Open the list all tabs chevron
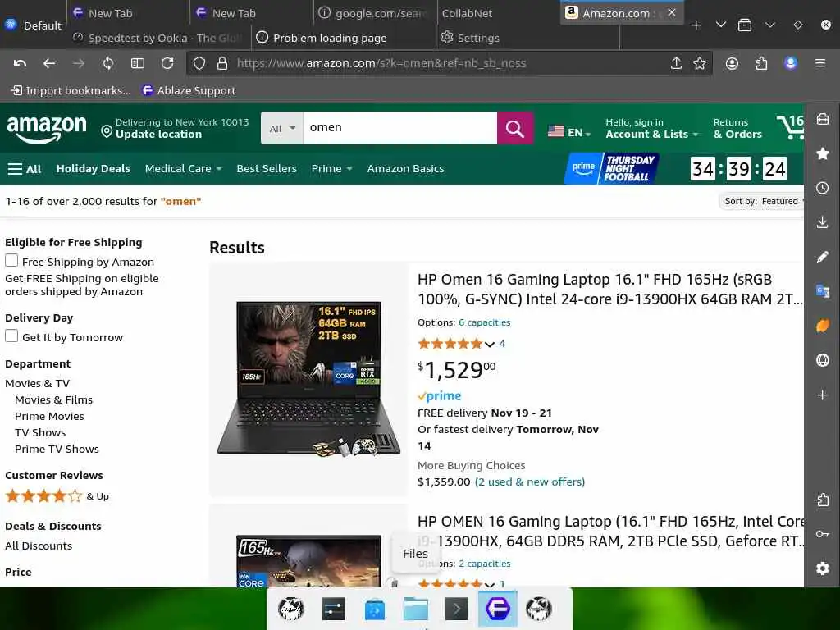 click(x=721, y=25)
